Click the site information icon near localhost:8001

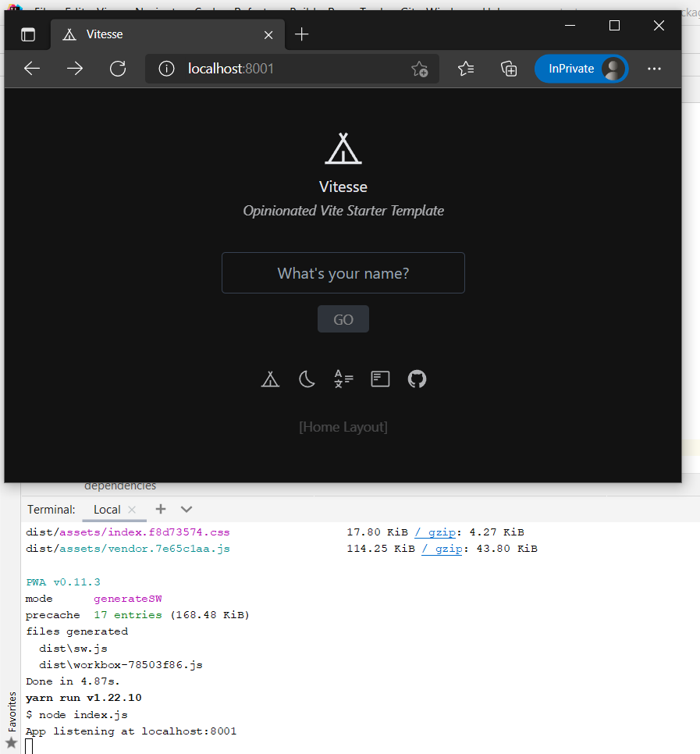tap(166, 69)
